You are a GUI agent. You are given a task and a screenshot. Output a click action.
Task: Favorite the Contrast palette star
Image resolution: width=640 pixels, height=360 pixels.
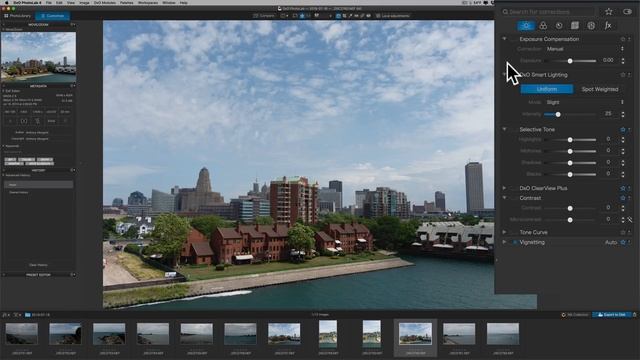click(623, 198)
